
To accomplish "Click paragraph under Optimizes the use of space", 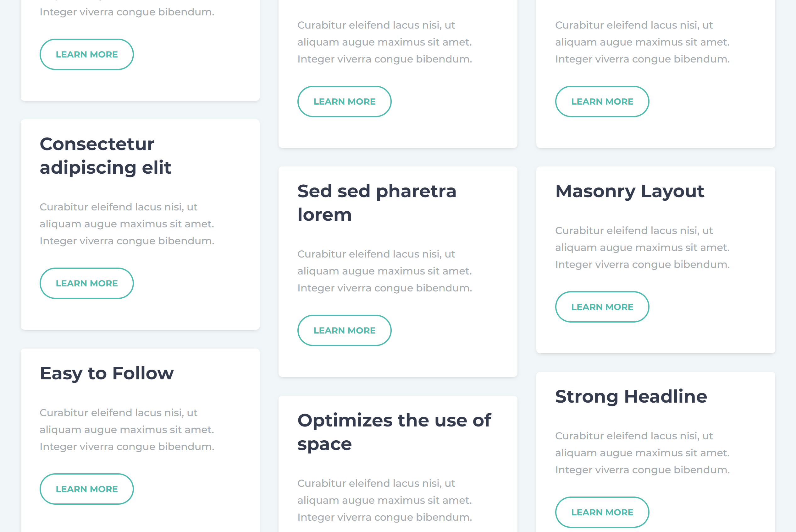I will click(384, 500).
